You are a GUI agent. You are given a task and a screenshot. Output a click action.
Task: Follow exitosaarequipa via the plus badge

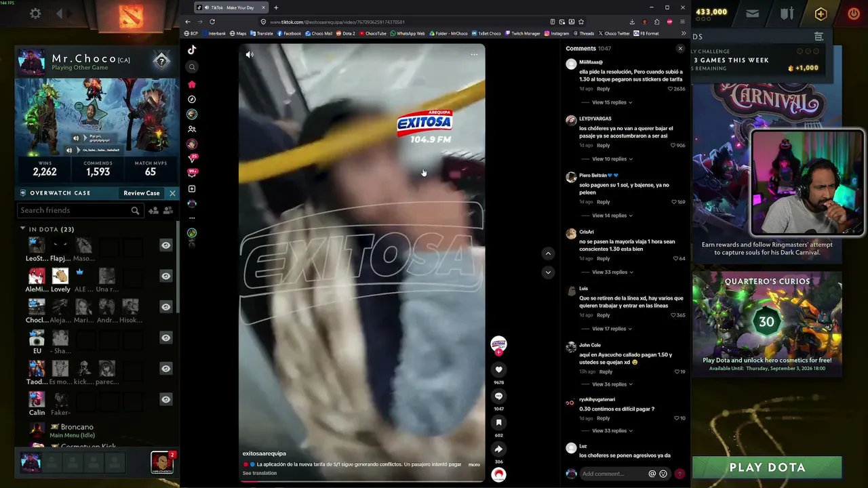tap(498, 352)
